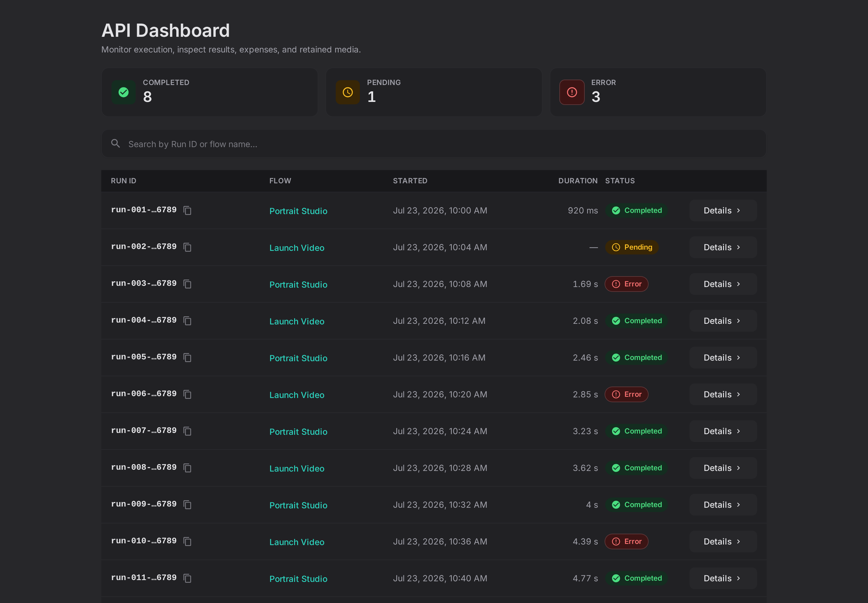Open Portrait Studio flow link on run-007

[x=298, y=431]
